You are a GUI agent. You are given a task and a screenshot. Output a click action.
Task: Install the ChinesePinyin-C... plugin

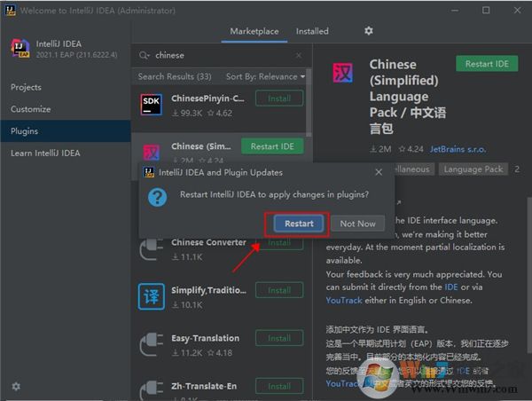point(279,98)
